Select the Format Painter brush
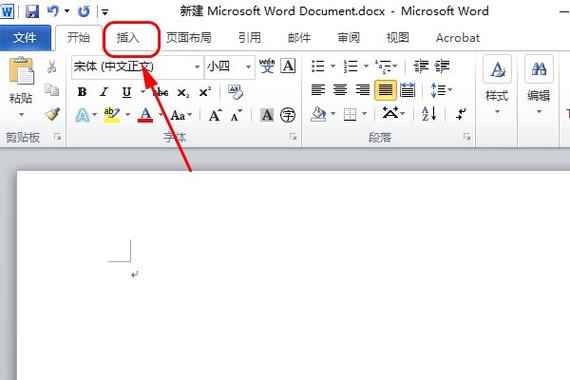The height and width of the screenshot is (380, 570). [53, 114]
